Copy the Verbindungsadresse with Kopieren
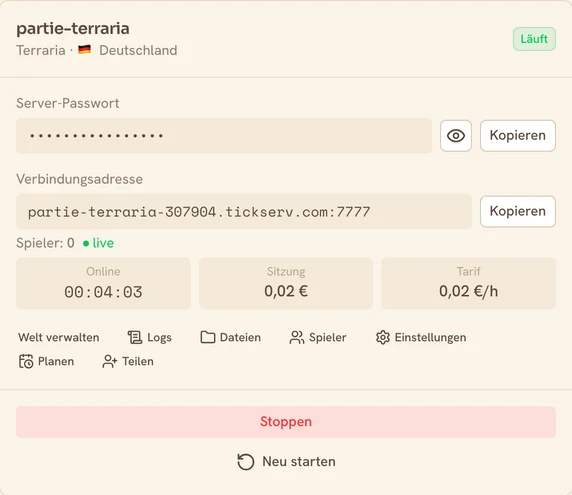 click(518, 212)
